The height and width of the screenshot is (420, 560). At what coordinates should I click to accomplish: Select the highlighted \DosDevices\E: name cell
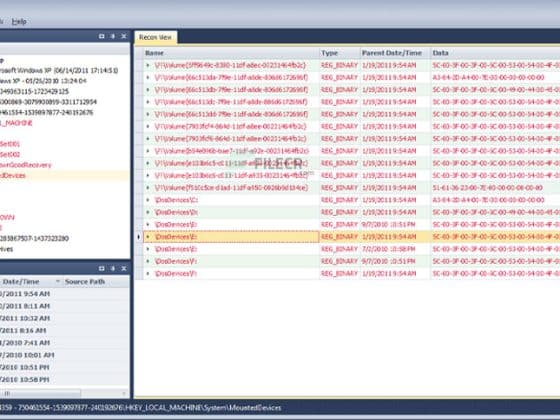(x=231, y=237)
